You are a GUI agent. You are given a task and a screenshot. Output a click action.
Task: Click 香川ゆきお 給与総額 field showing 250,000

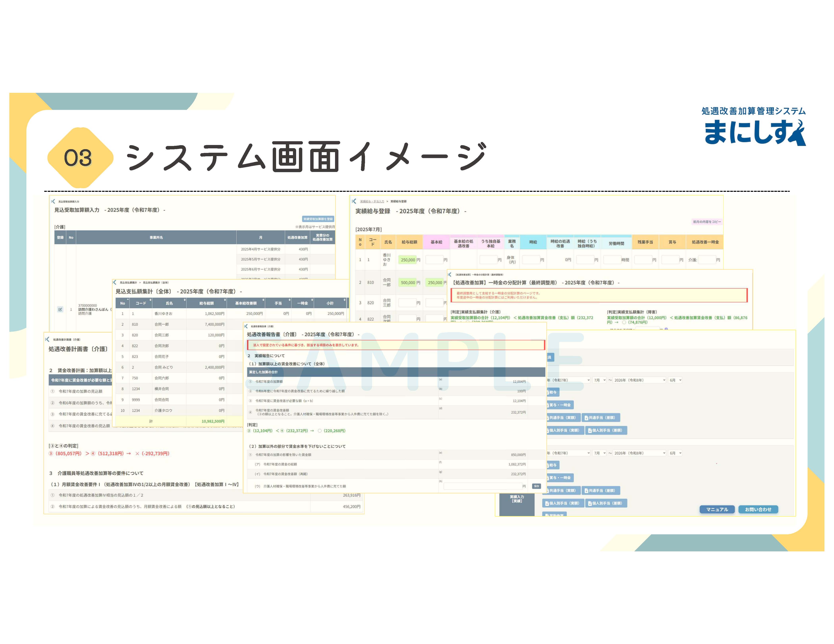(x=407, y=260)
